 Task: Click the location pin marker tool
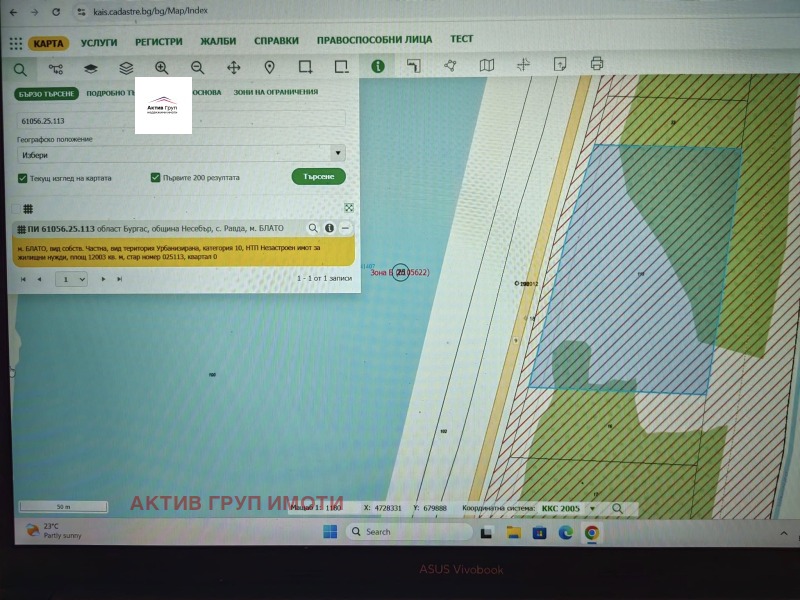(x=269, y=67)
